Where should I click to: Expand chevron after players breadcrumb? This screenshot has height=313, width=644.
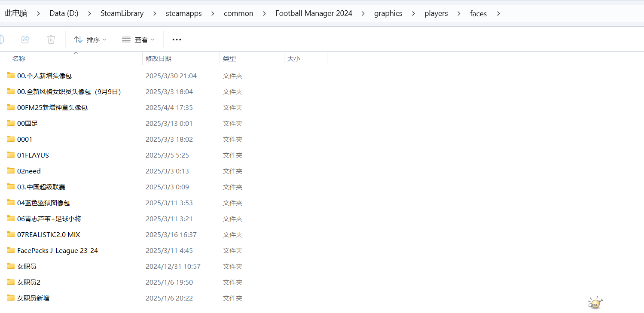pyautogui.click(x=459, y=13)
